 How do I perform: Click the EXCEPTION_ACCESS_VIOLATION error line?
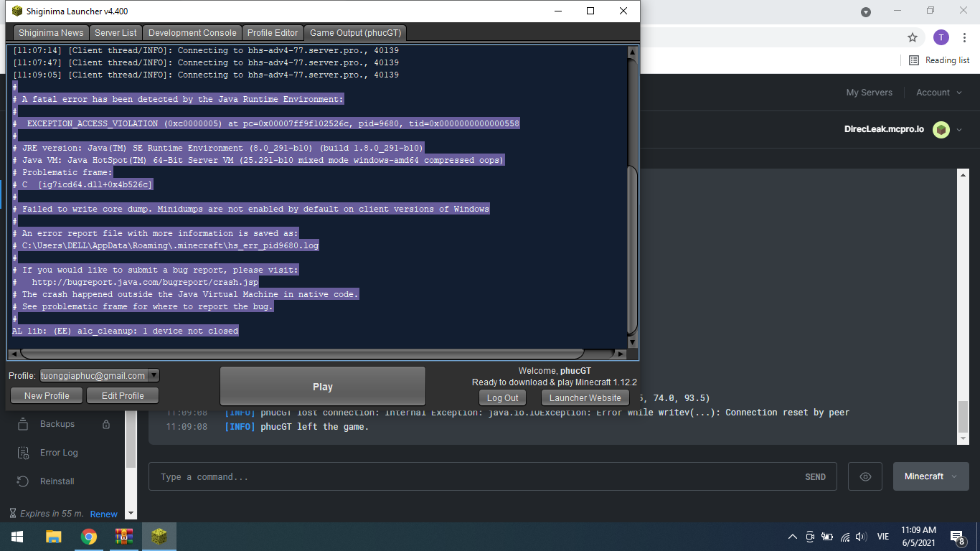[266, 123]
